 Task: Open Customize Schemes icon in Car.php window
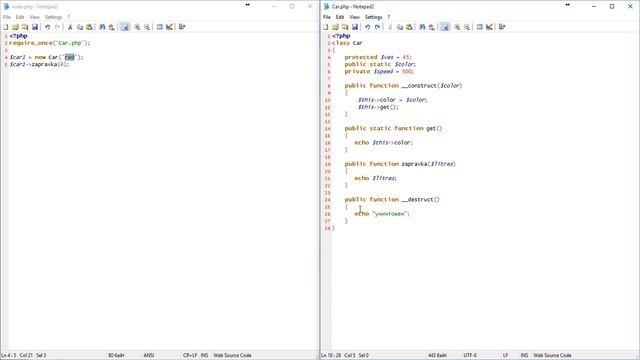click(x=489, y=27)
